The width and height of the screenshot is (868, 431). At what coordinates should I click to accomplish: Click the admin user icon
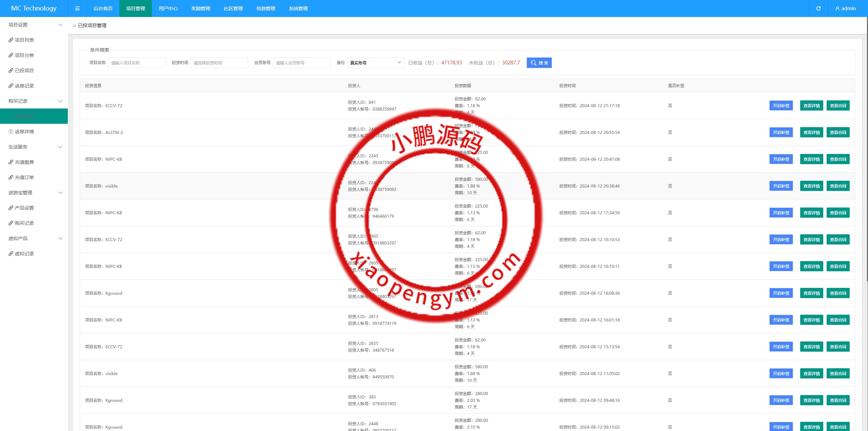[x=837, y=8]
